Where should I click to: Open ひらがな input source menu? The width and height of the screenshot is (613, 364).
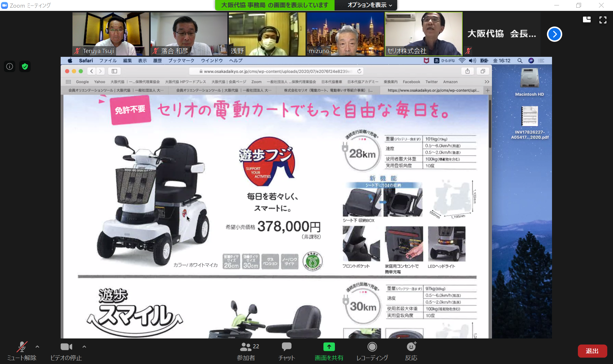pyautogui.click(x=444, y=61)
